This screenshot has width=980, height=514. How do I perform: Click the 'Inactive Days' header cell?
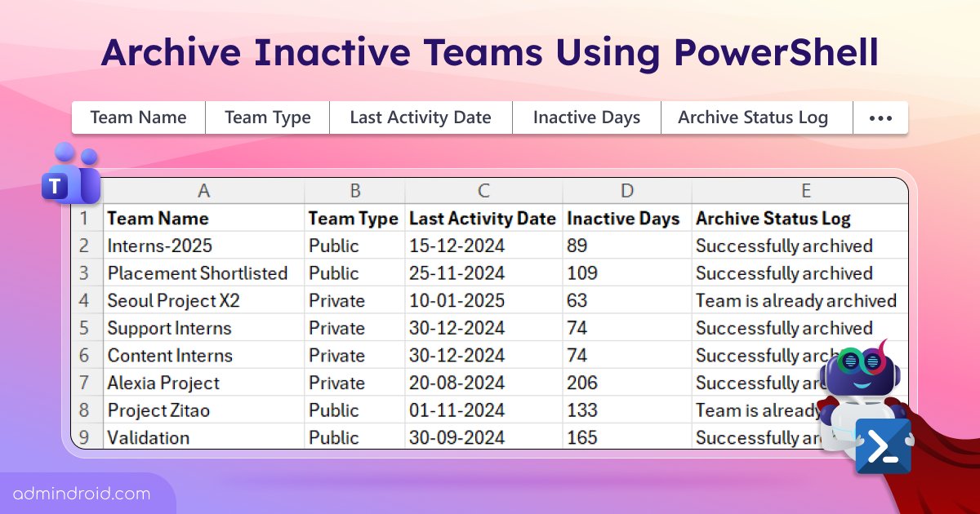(627, 219)
